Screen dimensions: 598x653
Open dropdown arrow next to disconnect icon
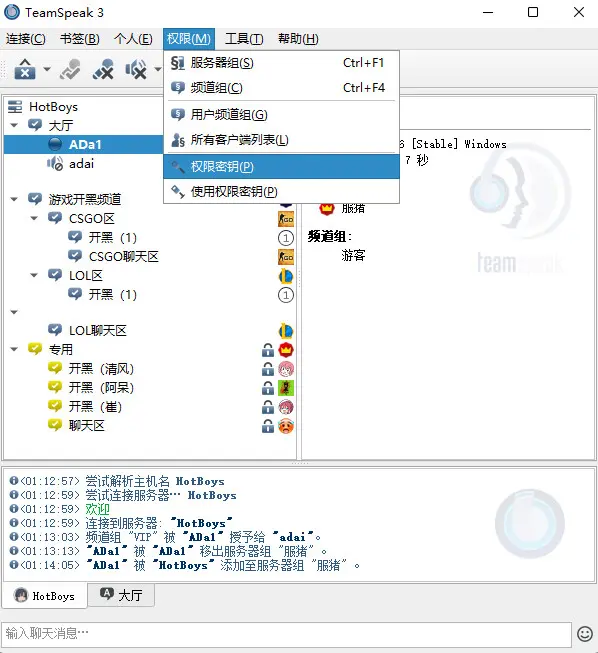pos(47,69)
